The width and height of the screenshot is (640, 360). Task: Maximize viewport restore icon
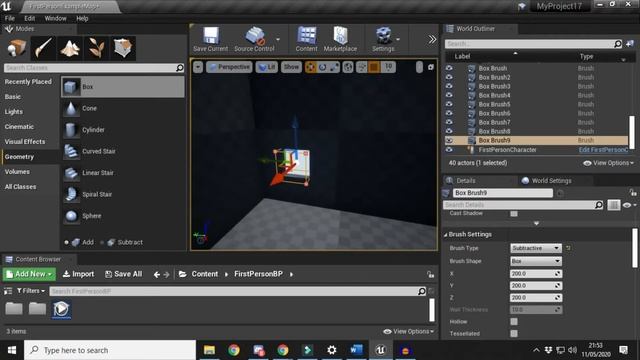431,67
